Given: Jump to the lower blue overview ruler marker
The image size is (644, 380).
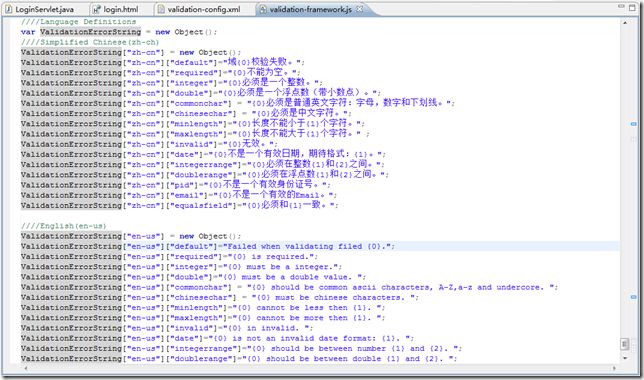Looking at the screenshot, I should pos(634,297).
